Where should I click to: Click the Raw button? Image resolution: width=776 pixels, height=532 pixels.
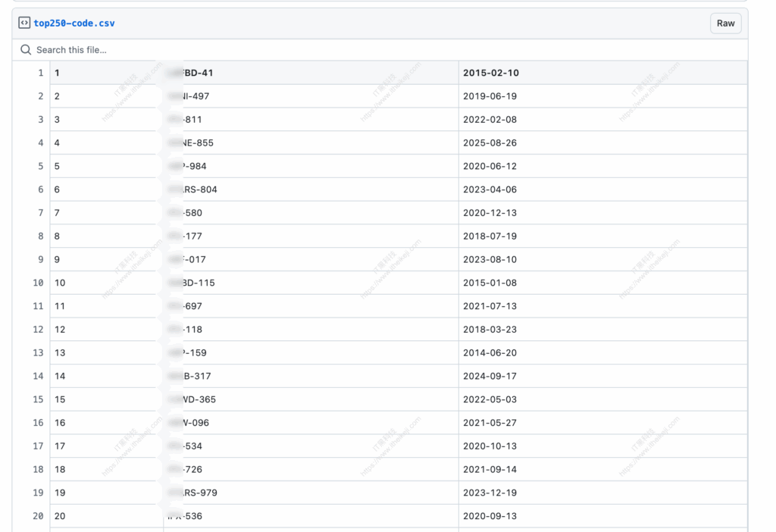coord(725,23)
